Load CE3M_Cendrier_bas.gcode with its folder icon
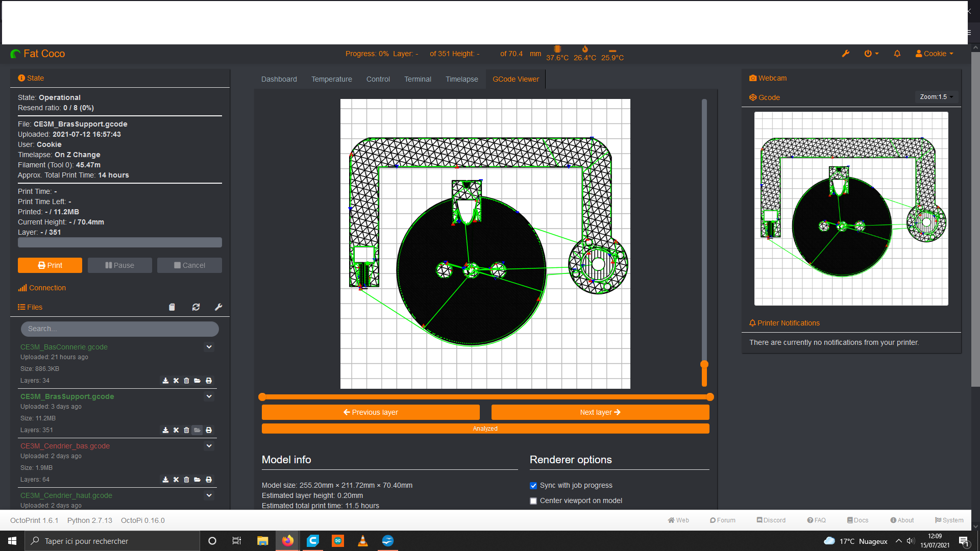The image size is (980, 551). pyautogui.click(x=198, y=480)
